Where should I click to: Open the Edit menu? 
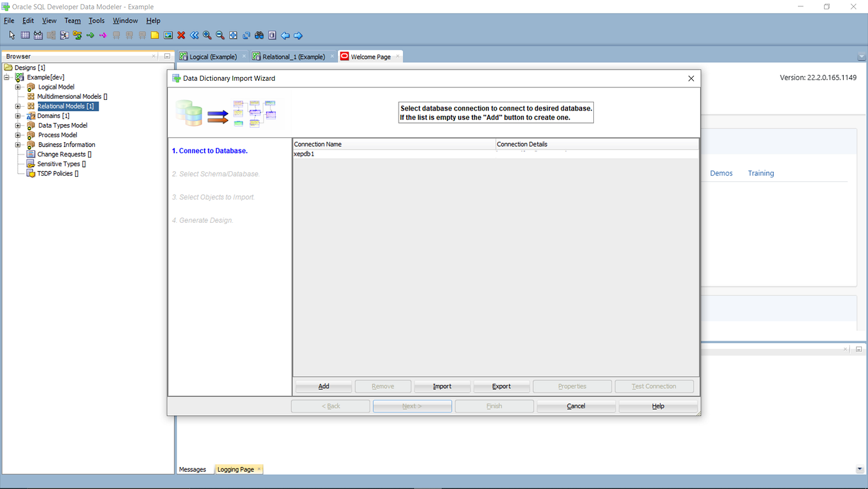coord(28,20)
